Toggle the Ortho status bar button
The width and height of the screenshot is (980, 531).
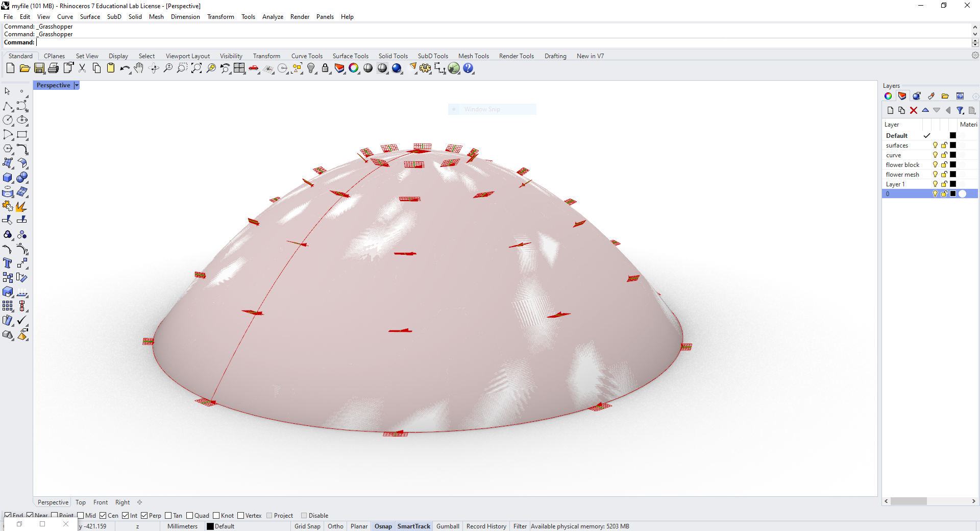[335, 526]
